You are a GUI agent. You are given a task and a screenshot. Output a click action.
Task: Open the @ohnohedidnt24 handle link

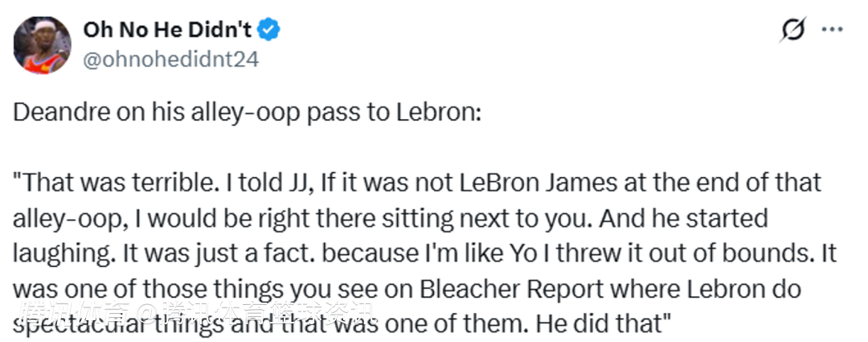click(x=170, y=60)
